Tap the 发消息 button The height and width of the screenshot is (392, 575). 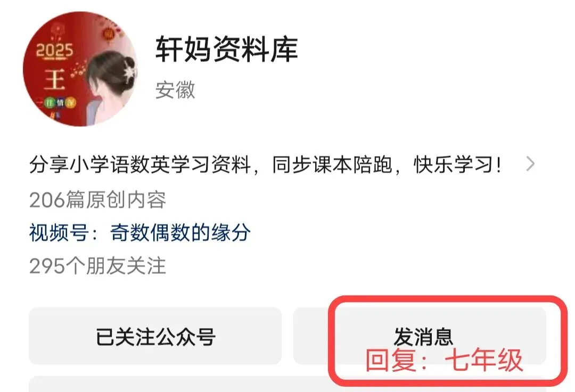(x=420, y=336)
